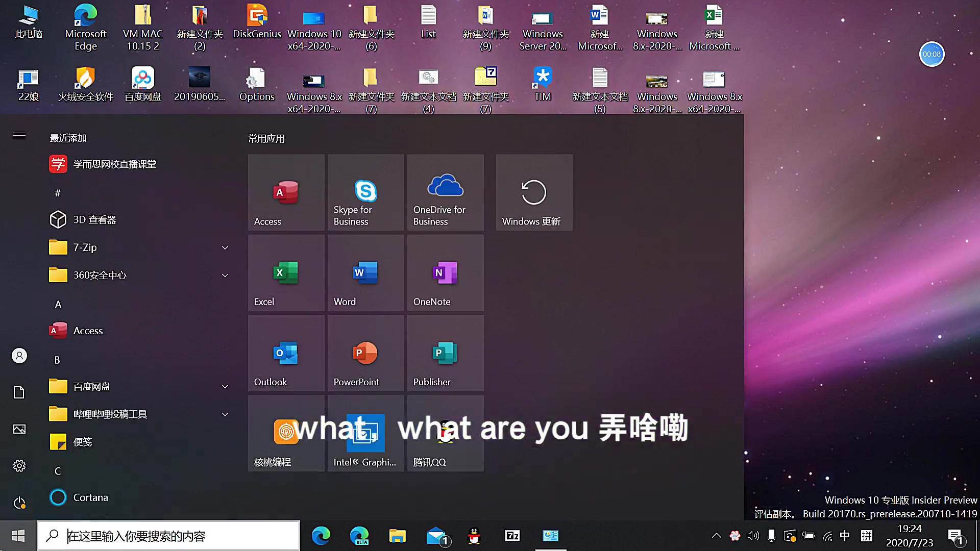The image size is (980, 551).
Task: Open 学而思网校直播课堂 in recently added
Action: (139, 164)
